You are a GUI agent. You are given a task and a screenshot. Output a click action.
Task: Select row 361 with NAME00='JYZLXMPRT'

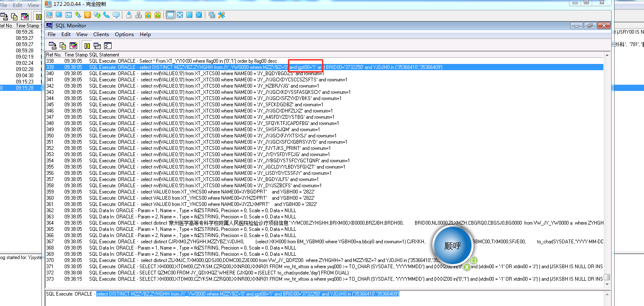tap(324, 204)
